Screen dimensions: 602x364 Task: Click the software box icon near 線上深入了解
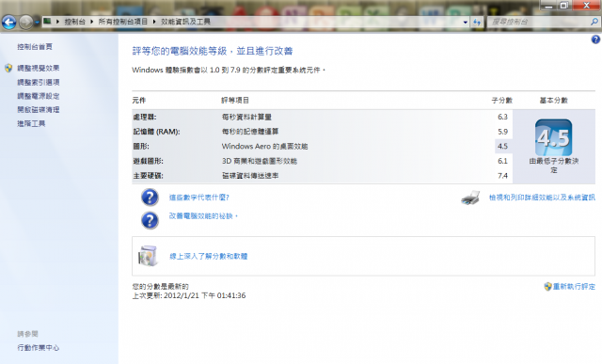click(149, 256)
